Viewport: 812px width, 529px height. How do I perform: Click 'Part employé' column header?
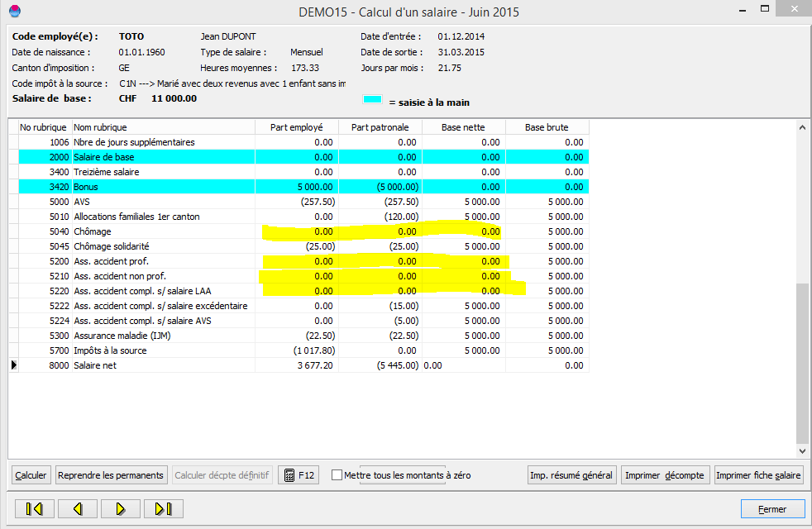tap(296, 127)
